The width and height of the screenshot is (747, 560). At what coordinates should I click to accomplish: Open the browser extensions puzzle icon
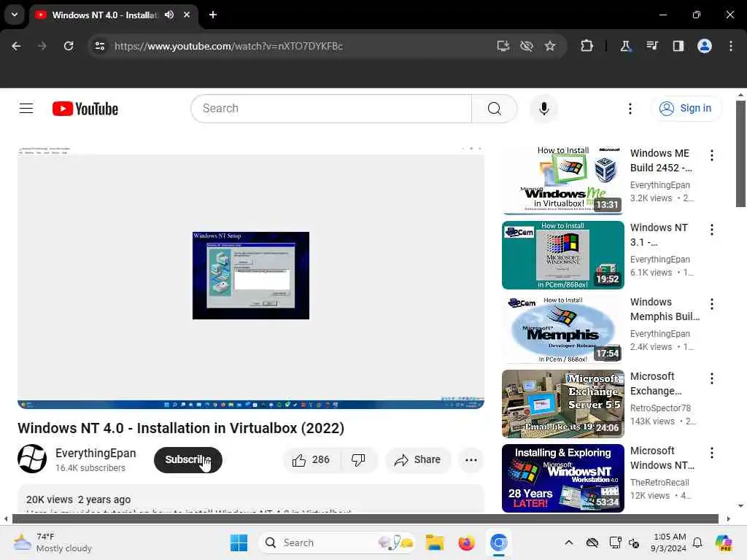click(587, 46)
